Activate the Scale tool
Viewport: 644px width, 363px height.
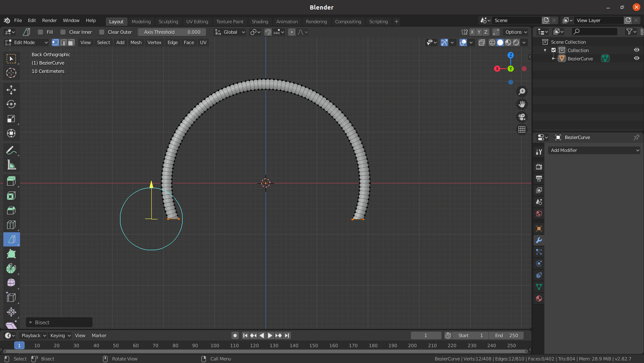(11, 119)
